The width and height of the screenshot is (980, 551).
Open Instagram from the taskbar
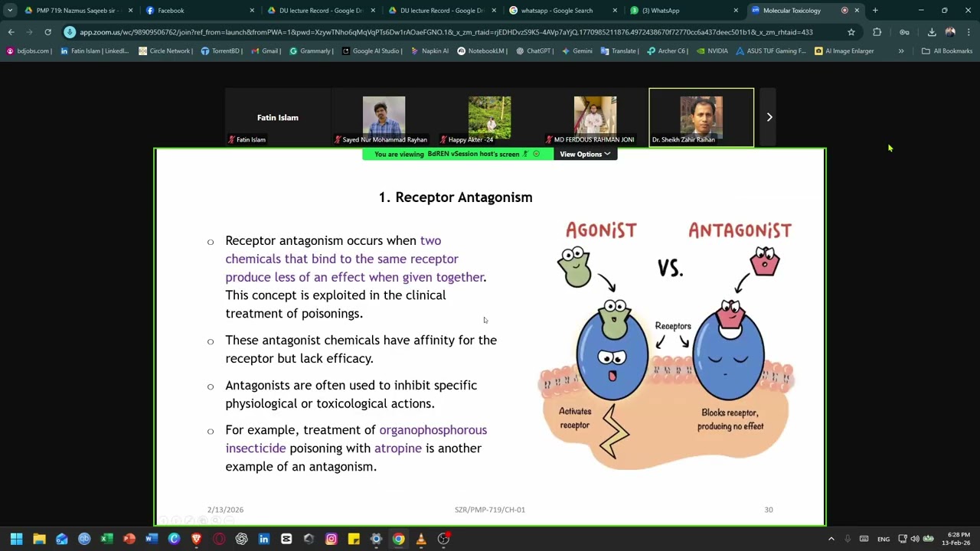[x=332, y=539]
